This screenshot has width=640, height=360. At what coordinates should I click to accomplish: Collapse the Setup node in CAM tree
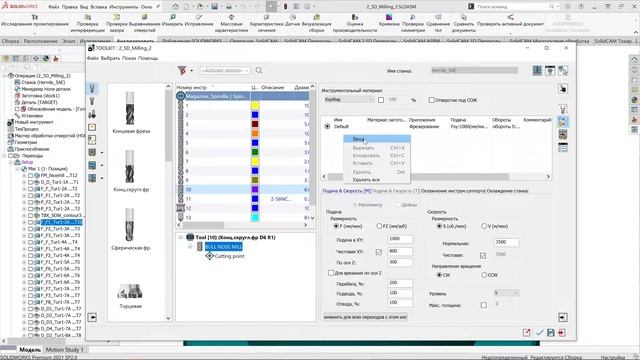click(11, 162)
